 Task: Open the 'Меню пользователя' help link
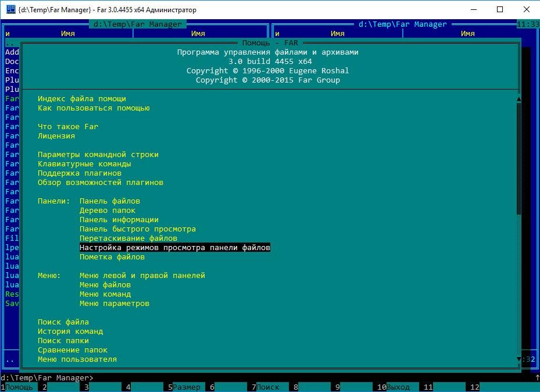click(x=77, y=359)
